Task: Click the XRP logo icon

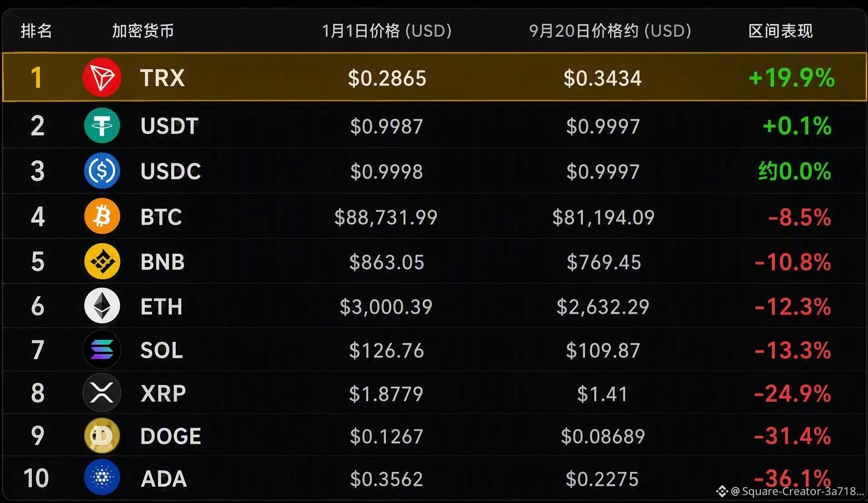Action: click(x=102, y=393)
